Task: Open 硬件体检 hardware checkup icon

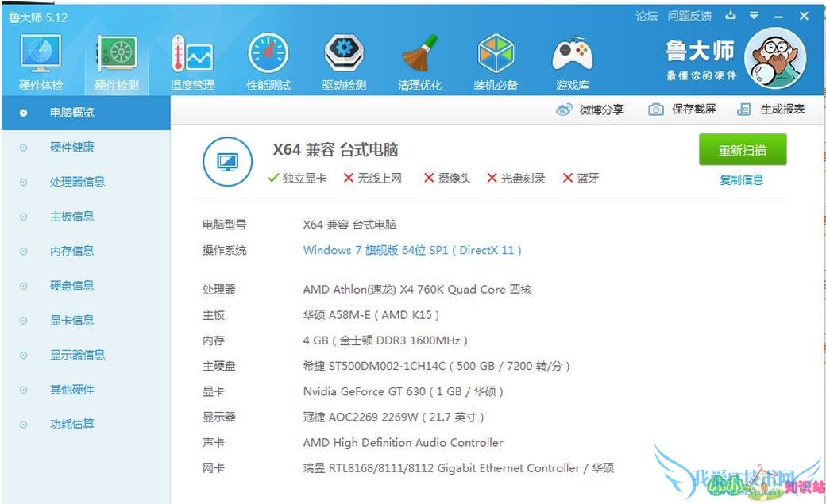Action: tap(41, 53)
